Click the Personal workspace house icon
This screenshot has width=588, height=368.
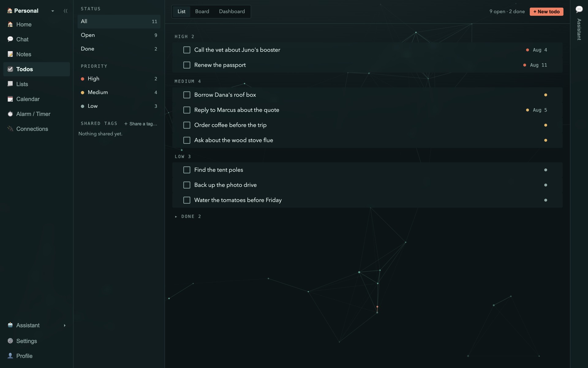(x=10, y=11)
